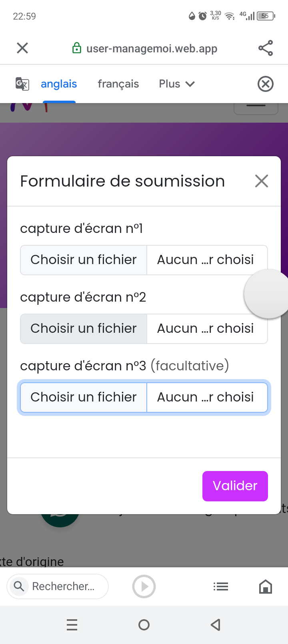The height and width of the screenshot is (644, 288).
Task: Tap the home icon in bottom bar
Action: click(266, 586)
